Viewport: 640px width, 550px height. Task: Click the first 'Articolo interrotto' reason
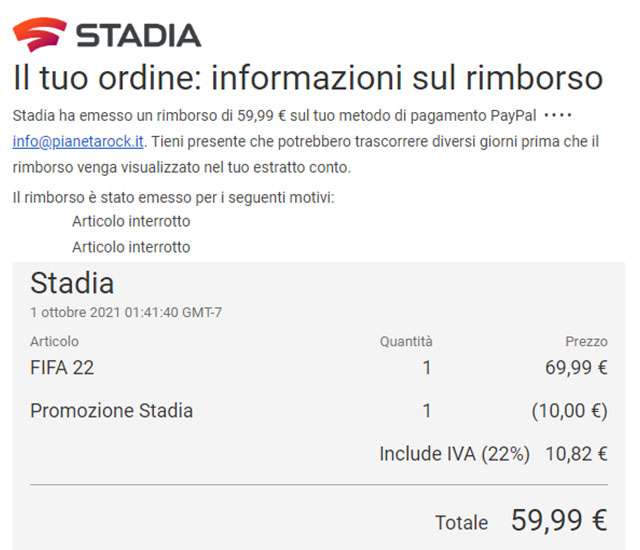pyautogui.click(x=131, y=221)
